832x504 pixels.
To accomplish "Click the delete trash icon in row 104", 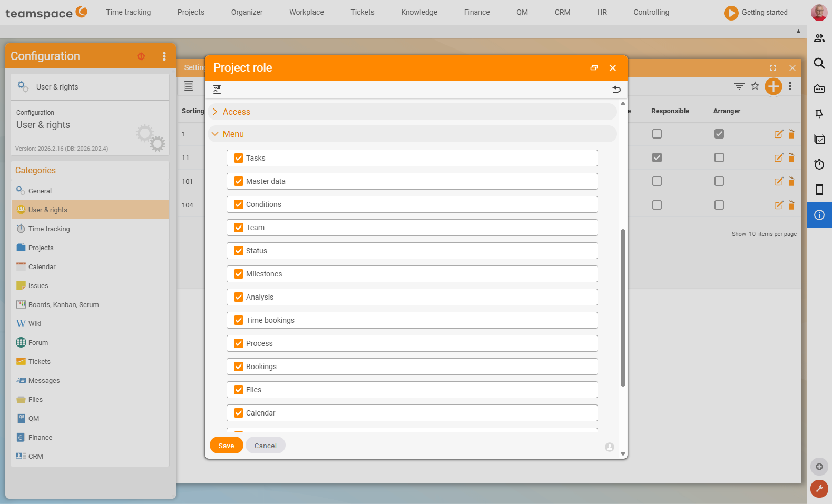I will pos(791,205).
